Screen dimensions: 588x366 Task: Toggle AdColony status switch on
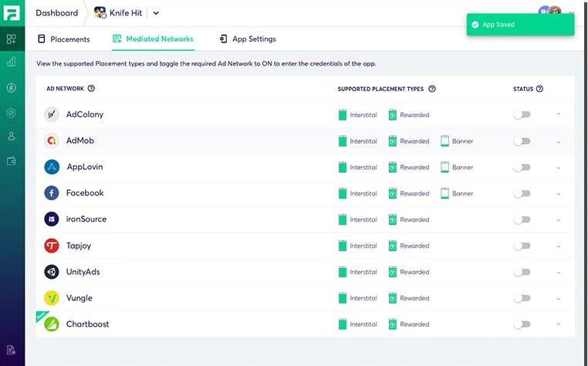(522, 114)
